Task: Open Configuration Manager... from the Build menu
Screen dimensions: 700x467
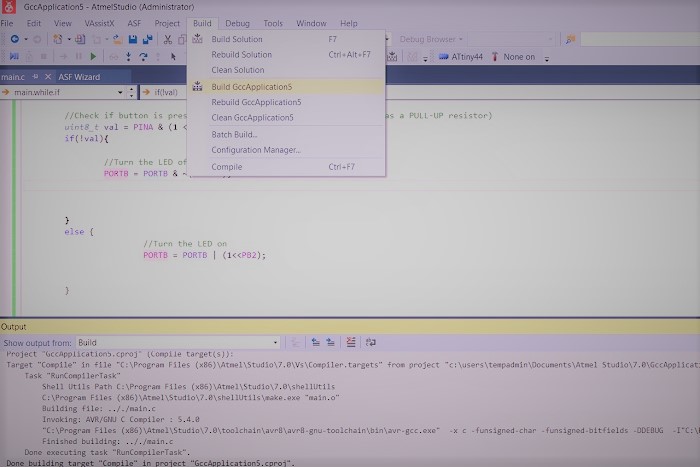Action: click(x=286, y=150)
